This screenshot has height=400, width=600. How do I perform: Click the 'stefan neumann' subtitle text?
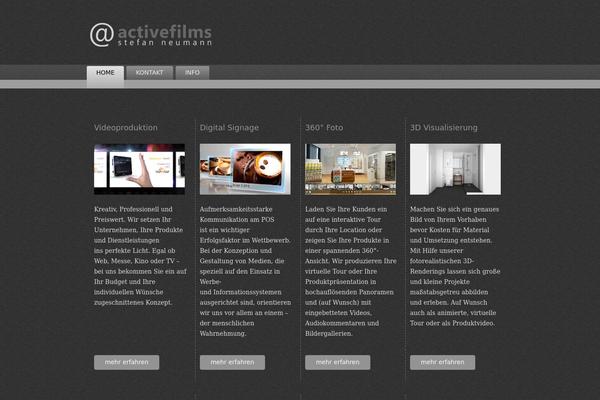click(165, 43)
